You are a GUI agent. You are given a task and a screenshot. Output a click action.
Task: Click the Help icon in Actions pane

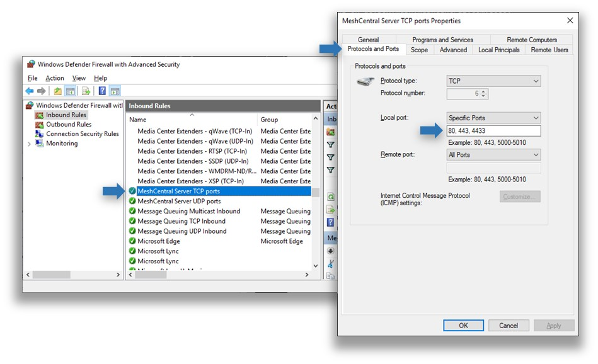tap(331, 222)
